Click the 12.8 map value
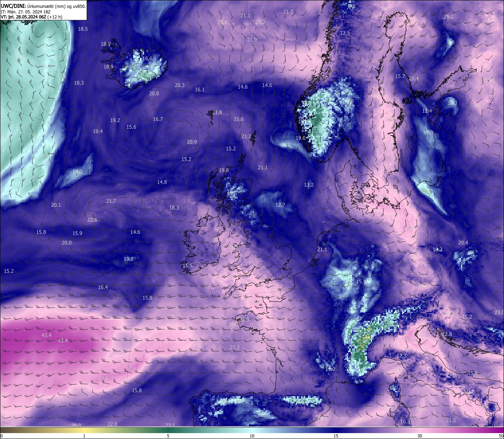The height and width of the screenshot is (439, 504). pos(447,334)
